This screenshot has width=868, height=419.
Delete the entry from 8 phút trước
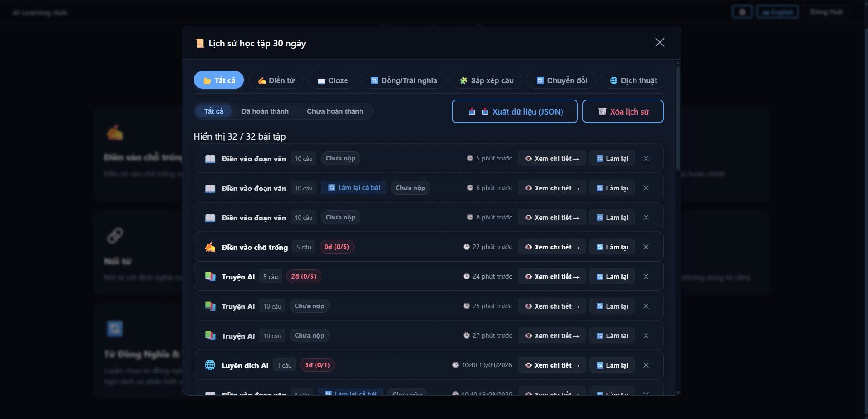646,217
